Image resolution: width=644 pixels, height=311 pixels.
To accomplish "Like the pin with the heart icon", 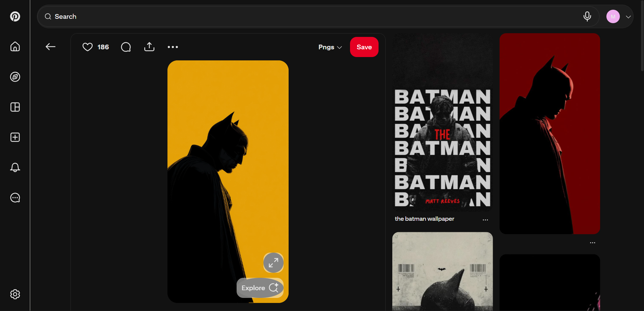I will (87, 47).
